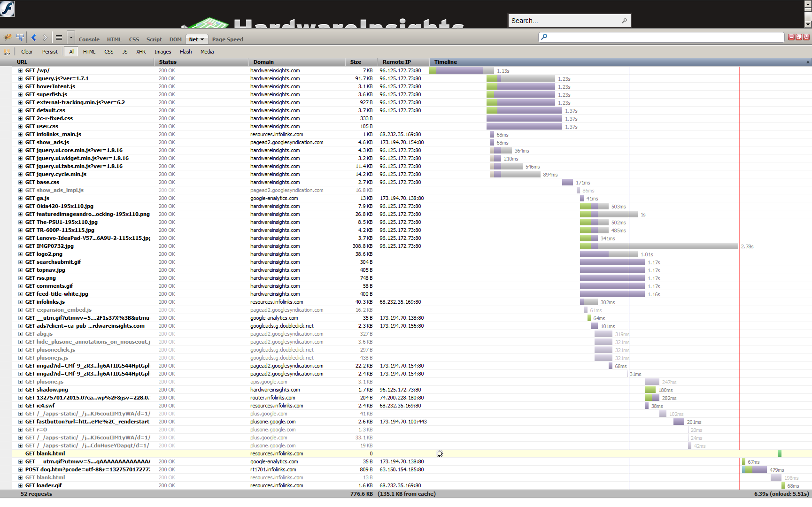Minimize Firebug with the red minus icon
The image size is (812, 507).
791,37
